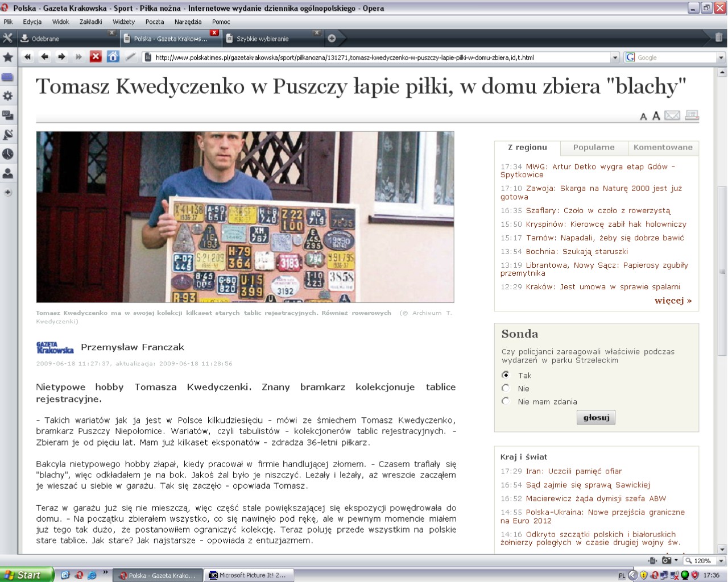The width and height of the screenshot is (728, 582).
Task: Open the Zakładki menu
Action: click(90, 22)
